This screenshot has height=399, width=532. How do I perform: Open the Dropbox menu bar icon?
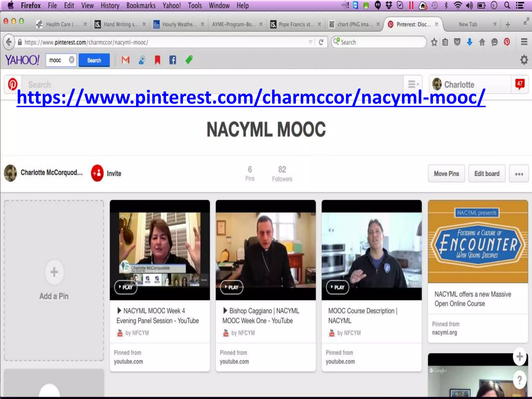[389, 5]
